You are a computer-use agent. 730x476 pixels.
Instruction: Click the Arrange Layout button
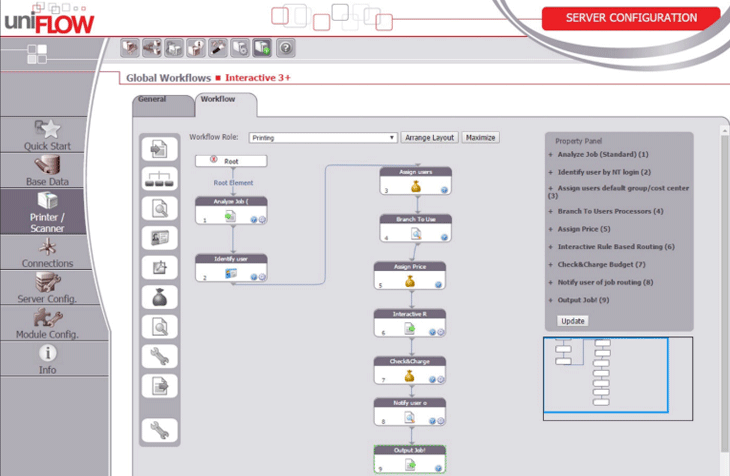429,138
